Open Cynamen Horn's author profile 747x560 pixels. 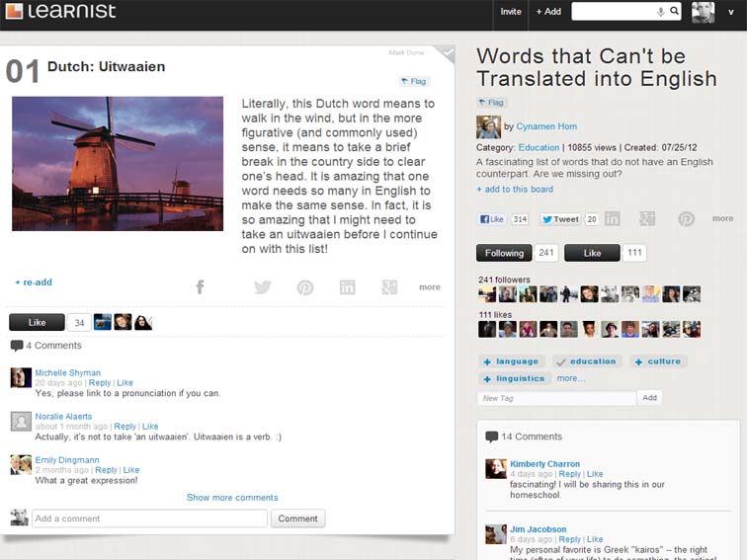pyautogui.click(x=546, y=126)
